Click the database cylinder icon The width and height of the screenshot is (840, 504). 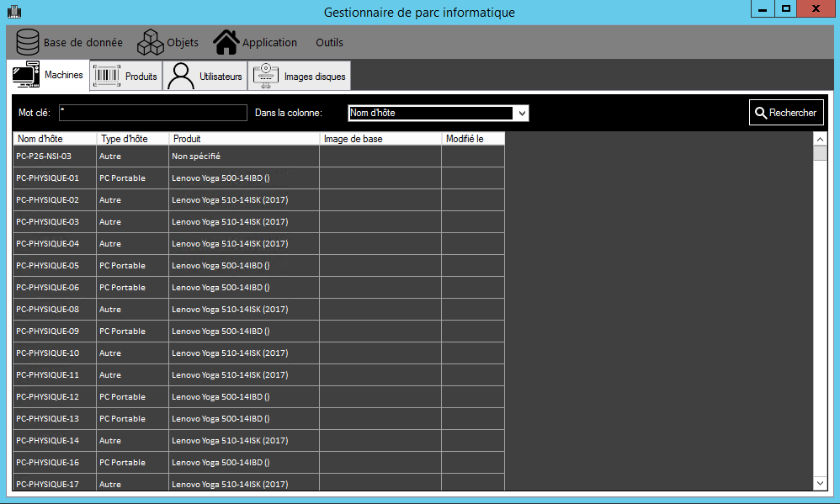tap(27, 42)
